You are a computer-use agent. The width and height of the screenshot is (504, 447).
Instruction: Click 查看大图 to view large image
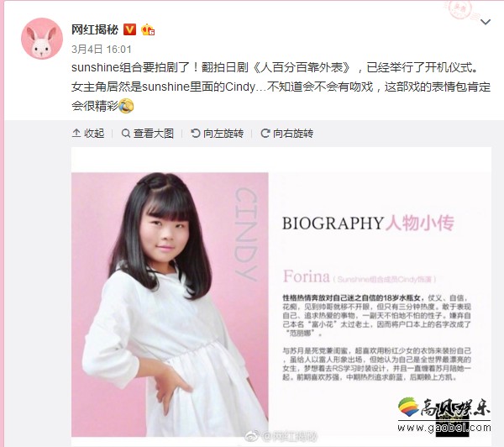pos(148,133)
